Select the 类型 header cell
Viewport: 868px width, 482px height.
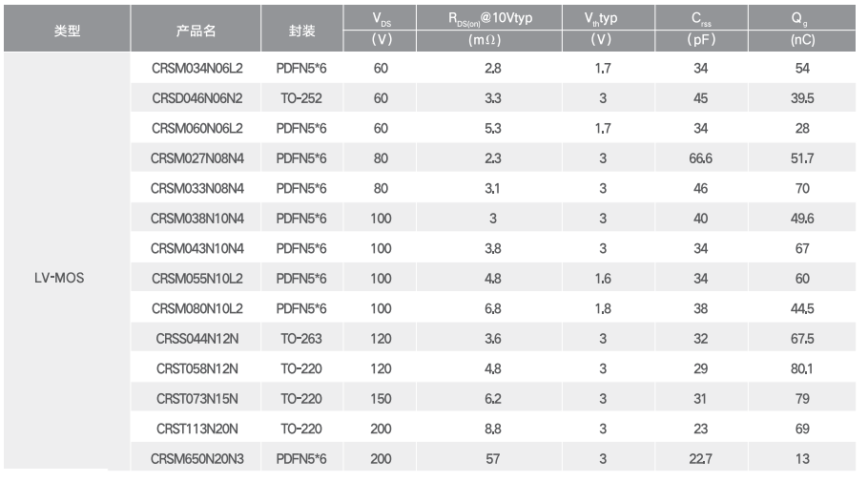(67, 31)
